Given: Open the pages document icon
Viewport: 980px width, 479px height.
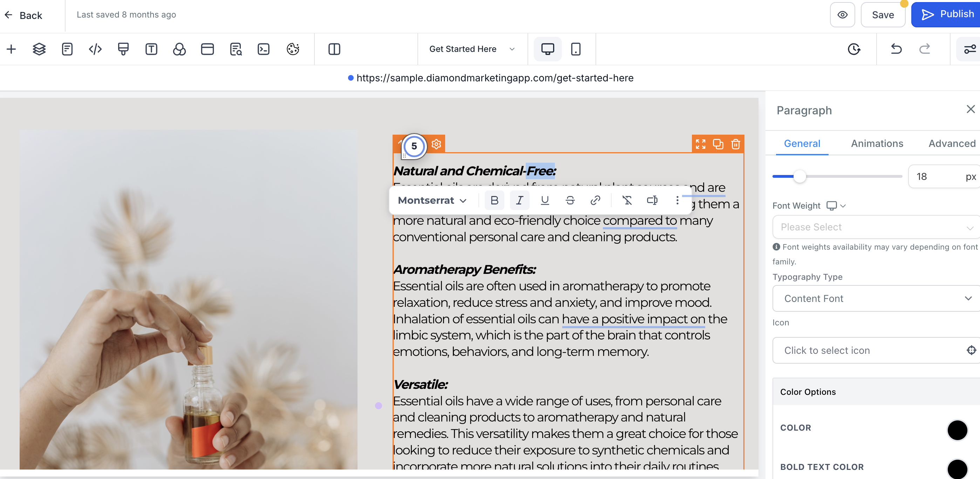Looking at the screenshot, I should click(67, 49).
